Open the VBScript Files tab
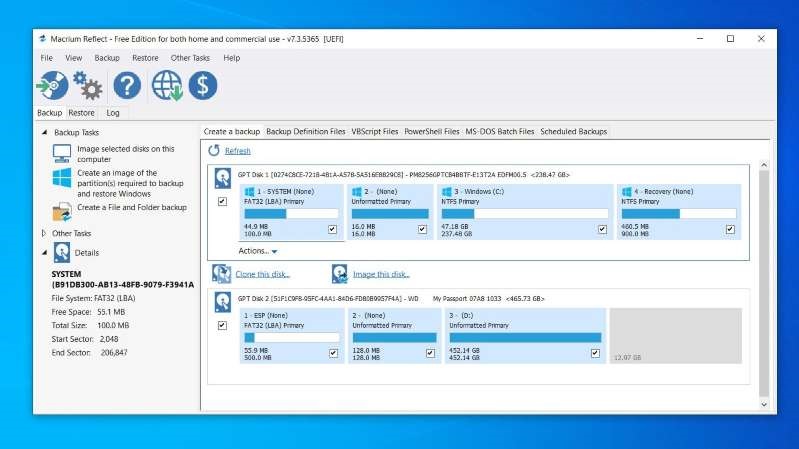 tap(375, 131)
